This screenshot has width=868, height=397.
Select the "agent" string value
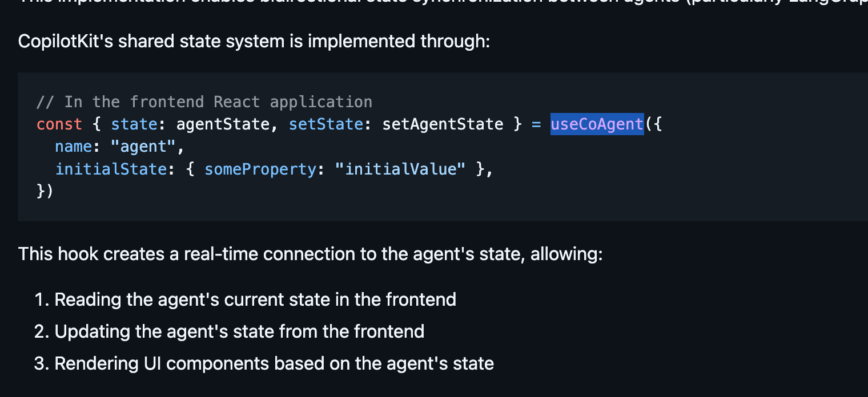(143, 147)
